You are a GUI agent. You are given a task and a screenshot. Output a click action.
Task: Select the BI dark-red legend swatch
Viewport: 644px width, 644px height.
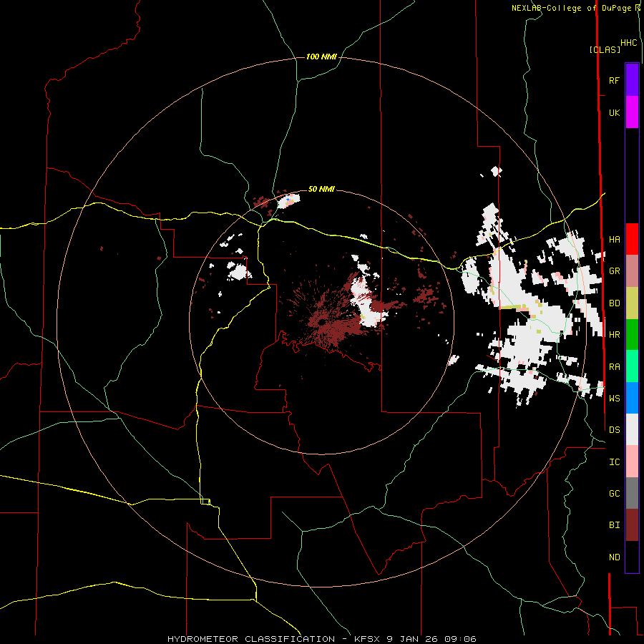[x=632, y=525]
